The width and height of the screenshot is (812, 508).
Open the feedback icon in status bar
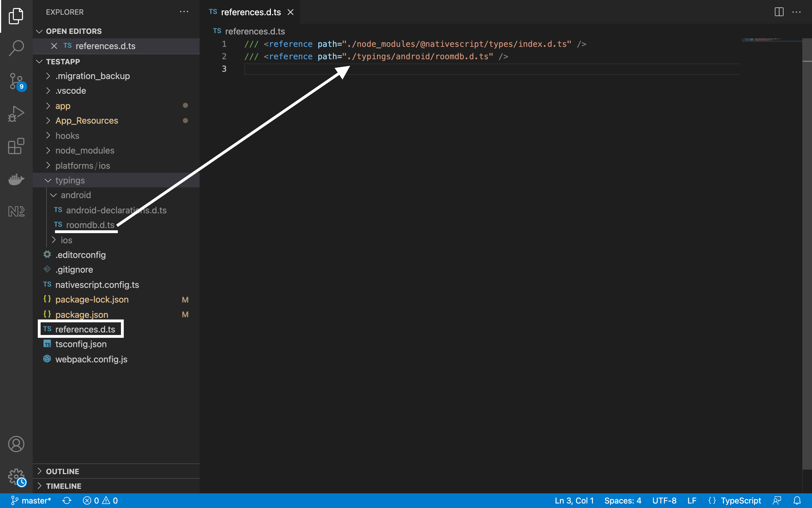click(x=777, y=501)
